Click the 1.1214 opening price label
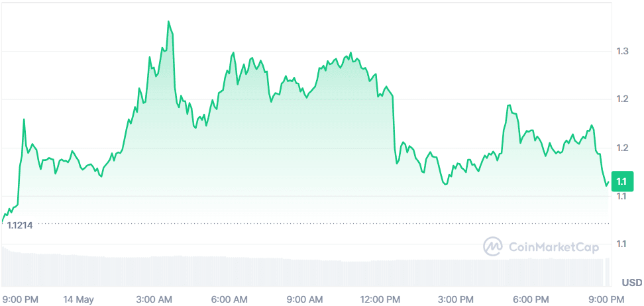Viewport: 644px width, 306px height. [x=20, y=225]
